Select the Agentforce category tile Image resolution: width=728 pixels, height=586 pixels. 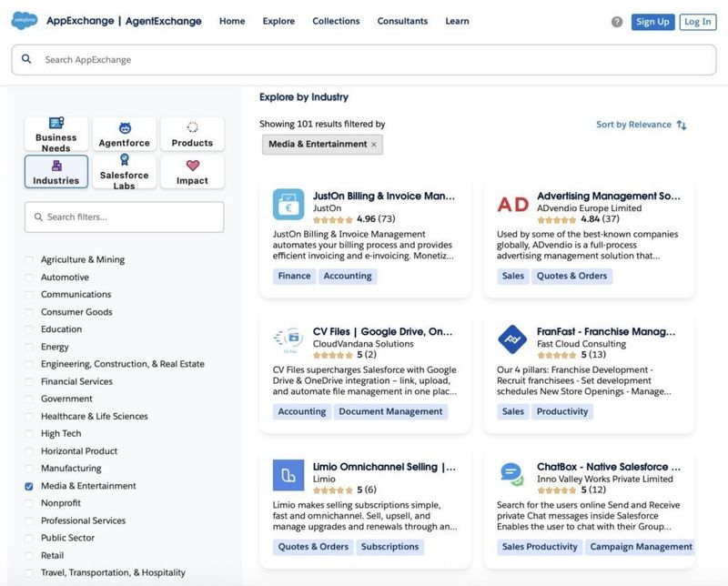pyautogui.click(x=125, y=134)
